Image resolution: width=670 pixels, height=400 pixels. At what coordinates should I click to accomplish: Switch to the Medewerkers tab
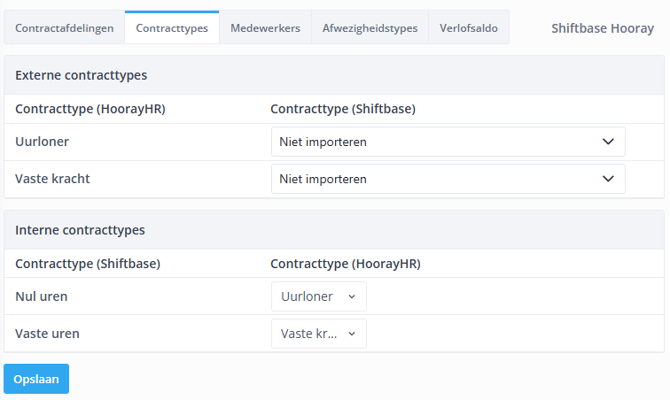coord(265,28)
